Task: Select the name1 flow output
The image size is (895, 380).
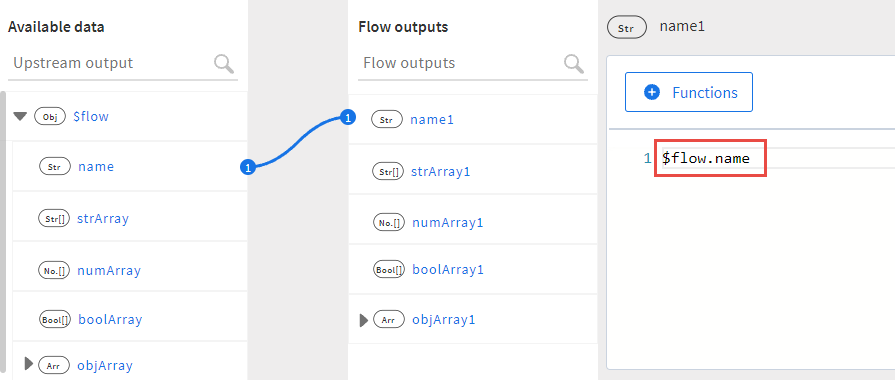Action: [x=432, y=120]
